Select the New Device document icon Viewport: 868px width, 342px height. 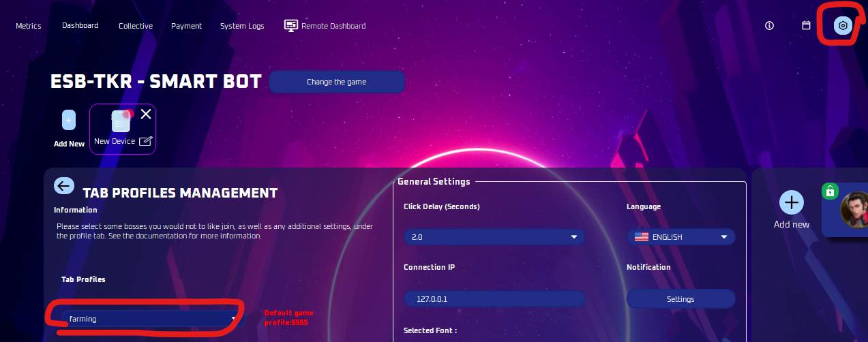pyautogui.click(x=121, y=121)
